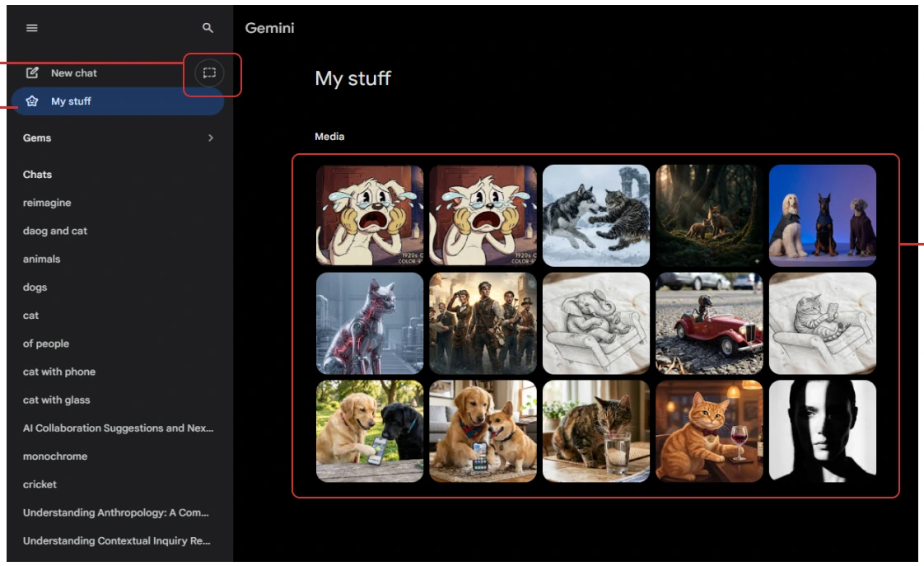This screenshot has height=566, width=924.
Task: Open cat on sofa sketch
Action: 822,323
